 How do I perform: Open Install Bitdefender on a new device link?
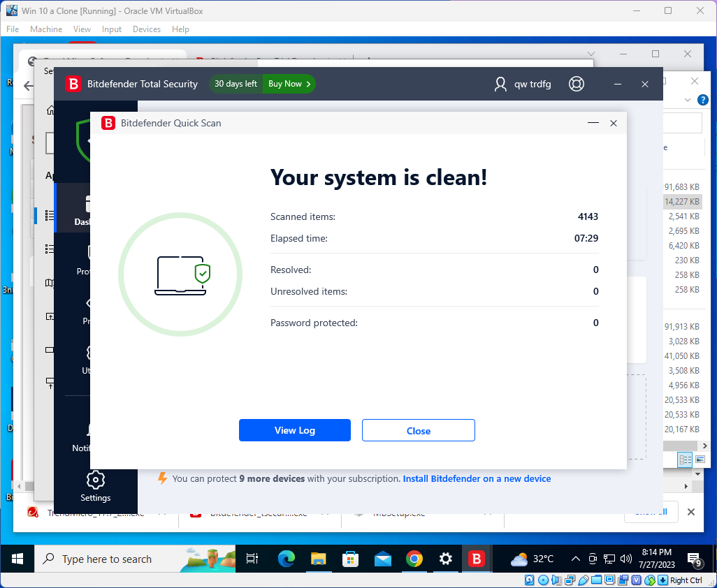[x=477, y=478]
